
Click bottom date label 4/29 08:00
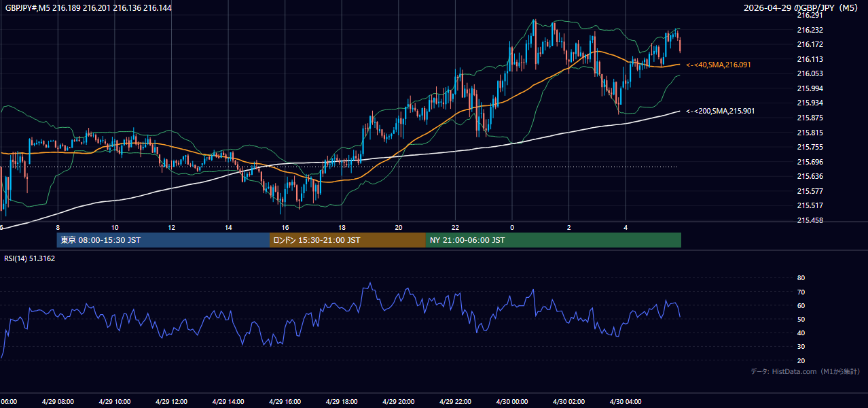[58, 402]
